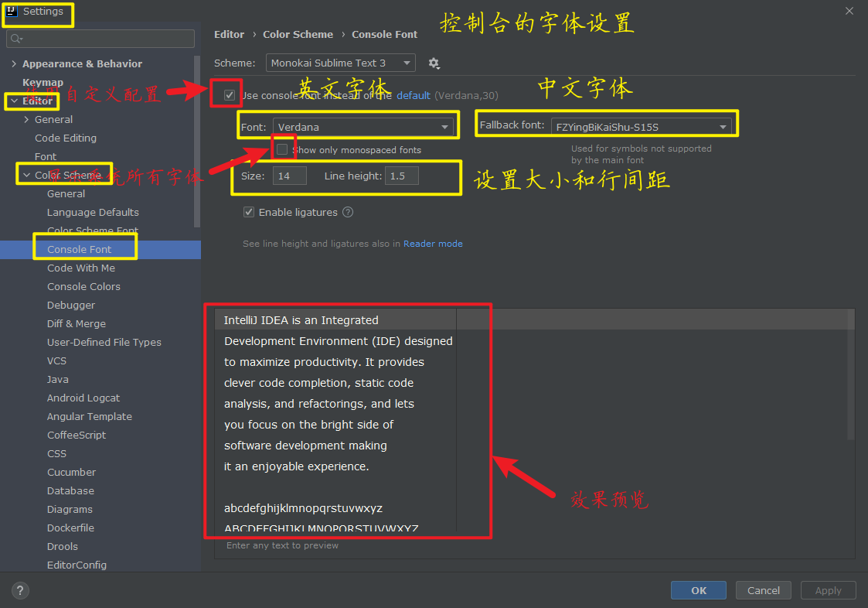Select Java color scheme item
The height and width of the screenshot is (608, 868).
57,379
